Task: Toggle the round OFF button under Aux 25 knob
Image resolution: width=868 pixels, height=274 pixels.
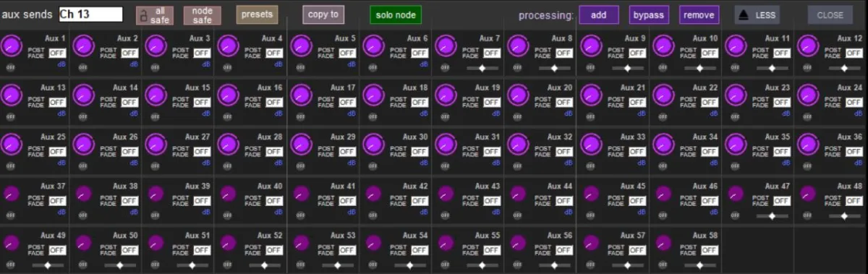Action: [x=11, y=166]
